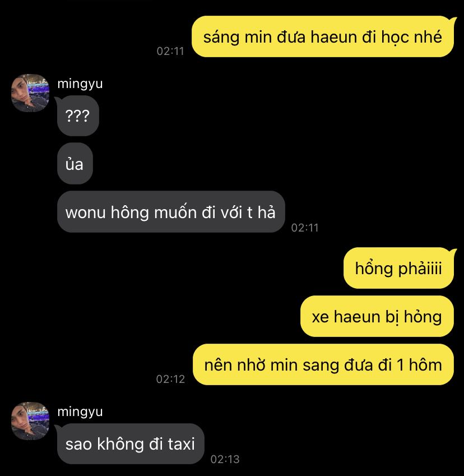The image size is (464, 476).
Task: Tap the word "taxi" in last message
Action: [181, 444]
